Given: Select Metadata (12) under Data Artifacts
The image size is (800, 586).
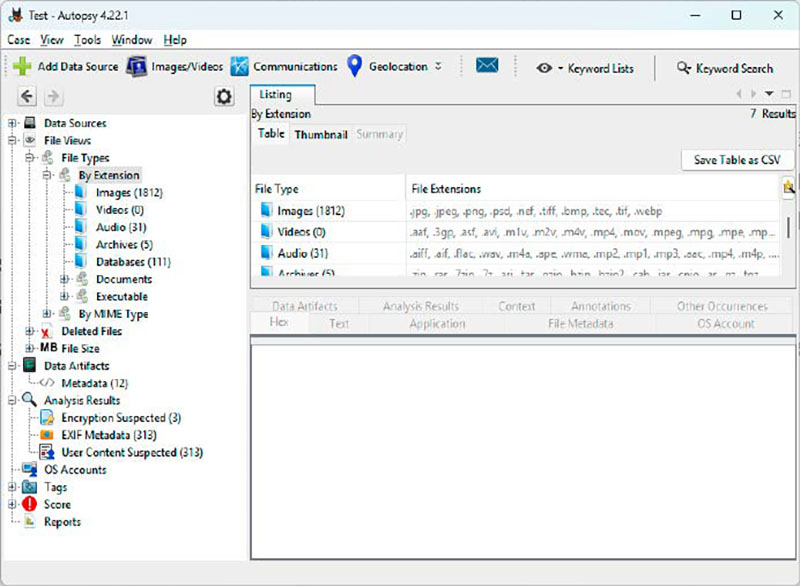Looking at the screenshot, I should pos(94,383).
